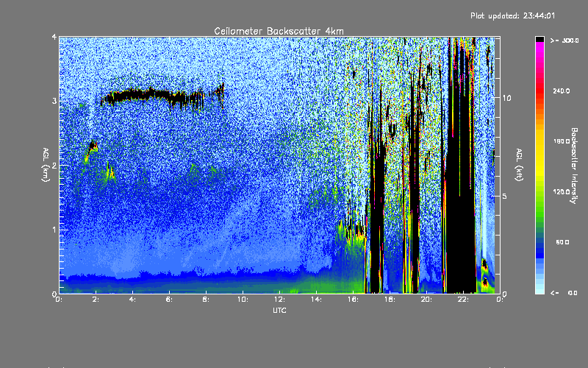Click the right kft axis label '5'
The image size is (588, 368).
[x=504, y=197]
